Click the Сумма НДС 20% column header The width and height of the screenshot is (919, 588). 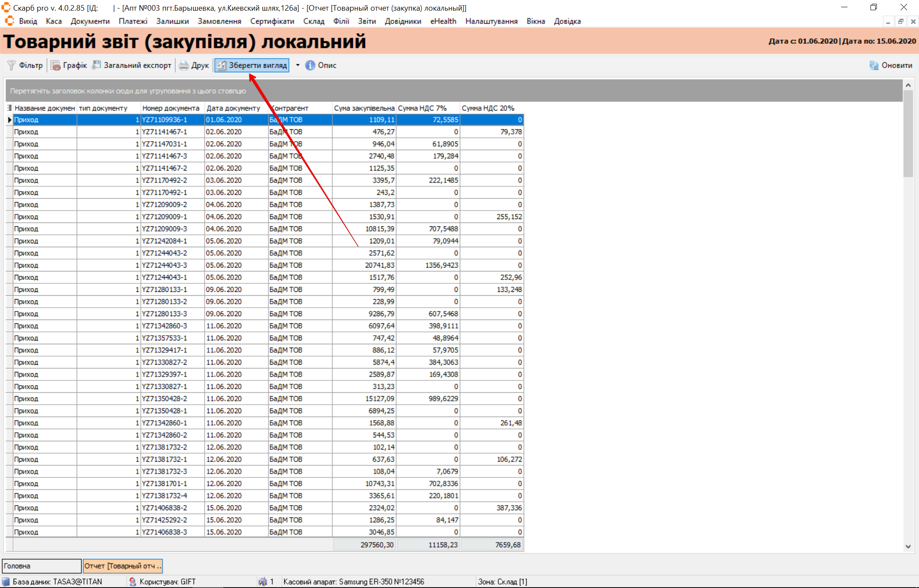pos(488,108)
